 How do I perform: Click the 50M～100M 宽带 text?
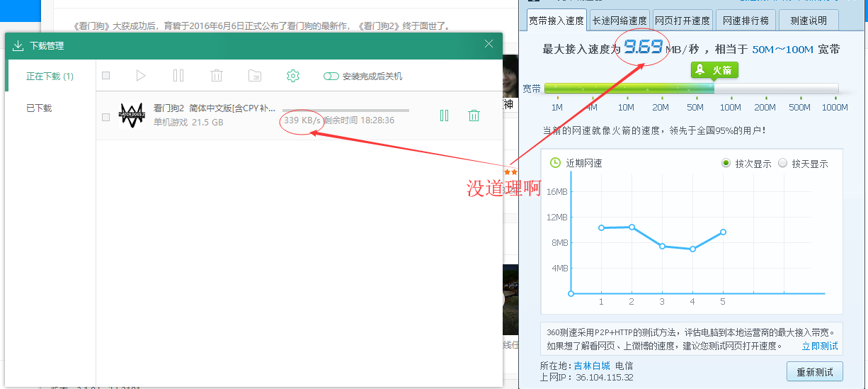(796, 50)
